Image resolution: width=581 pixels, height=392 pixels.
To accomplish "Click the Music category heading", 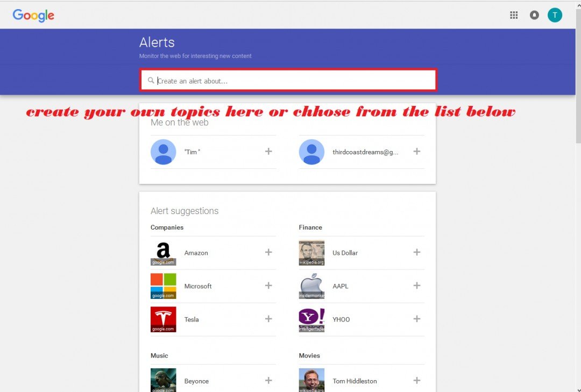I will [x=159, y=355].
